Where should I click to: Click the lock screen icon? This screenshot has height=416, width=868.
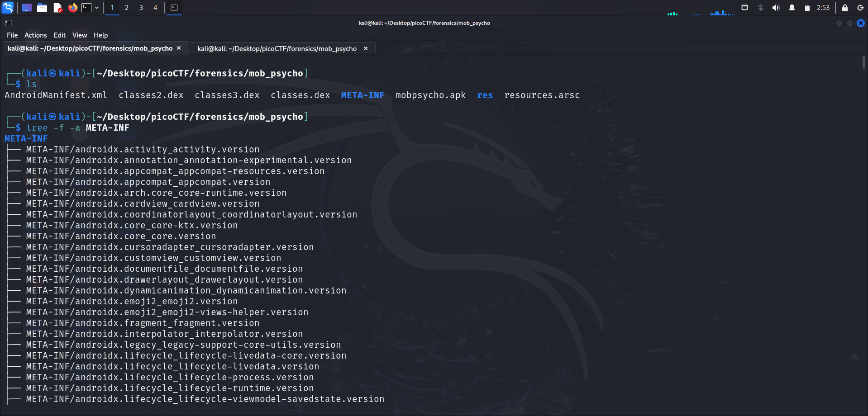click(844, 8)
